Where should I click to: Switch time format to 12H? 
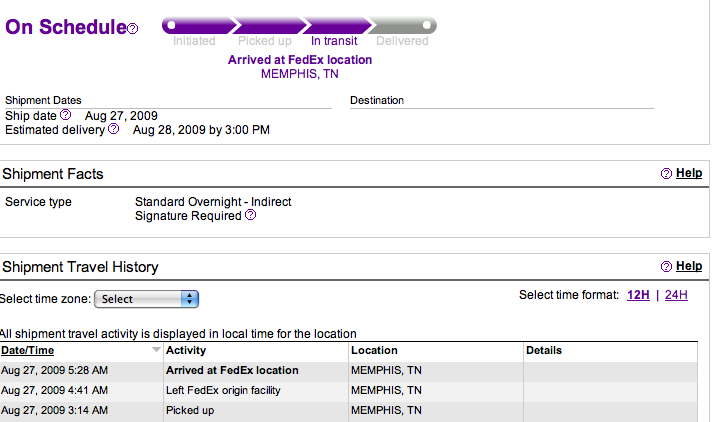click(637, 295)
